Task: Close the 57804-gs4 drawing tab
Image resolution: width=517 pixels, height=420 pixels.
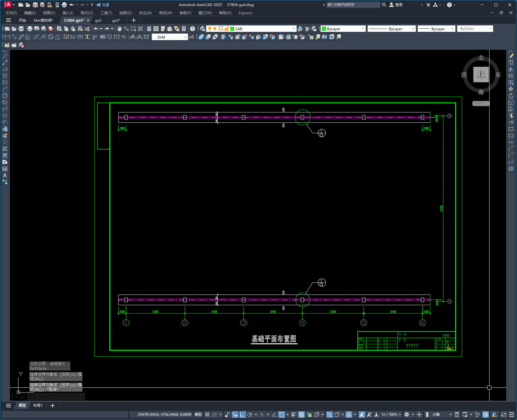Action: click(x=88, y=20)
